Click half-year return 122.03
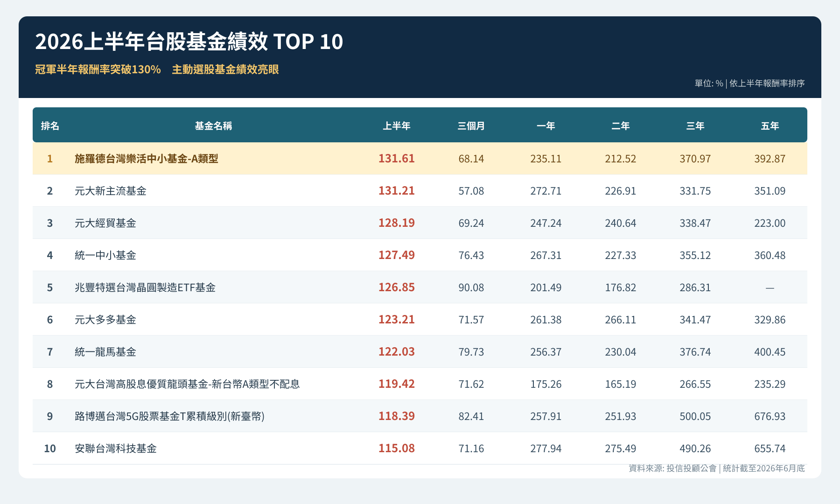Image resolution: width=840 pixels, height=504 pixels. [x=397, y=352]
